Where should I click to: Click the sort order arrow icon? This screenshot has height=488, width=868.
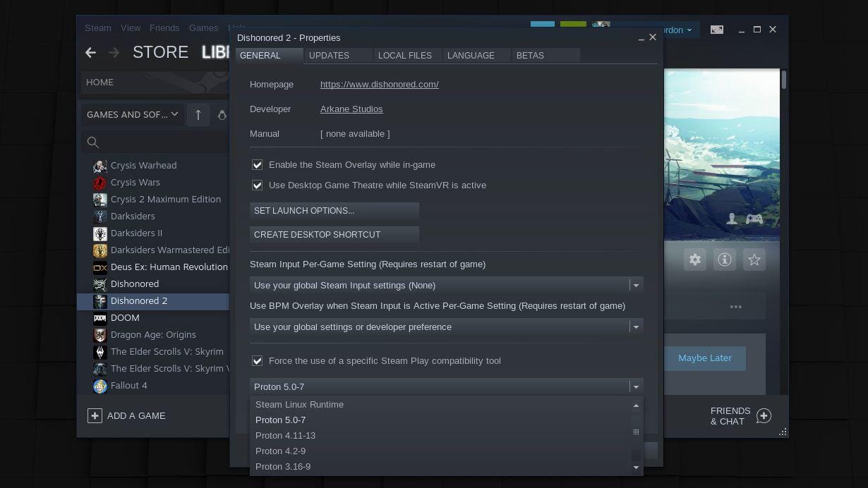[x=198, y=114]
